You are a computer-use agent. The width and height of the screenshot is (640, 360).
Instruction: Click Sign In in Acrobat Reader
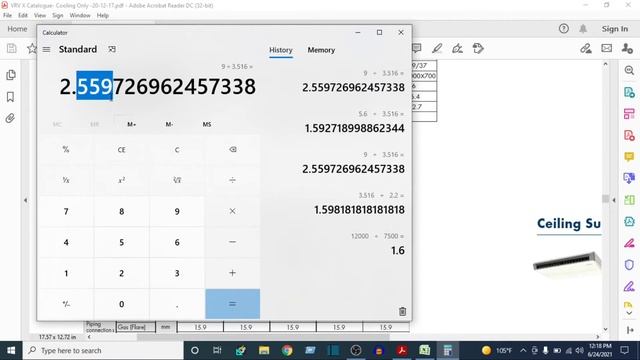615,29
